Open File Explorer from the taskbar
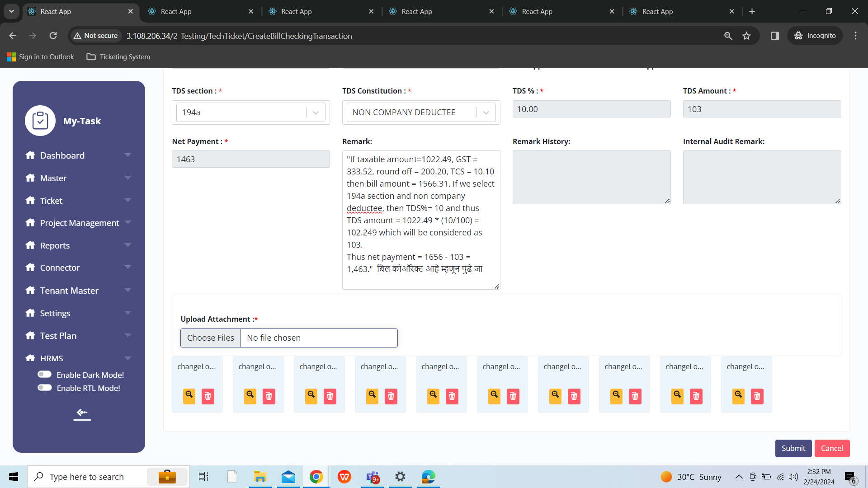Image resolution: width=868 pixels, height=488 pixels. [260, 477]
